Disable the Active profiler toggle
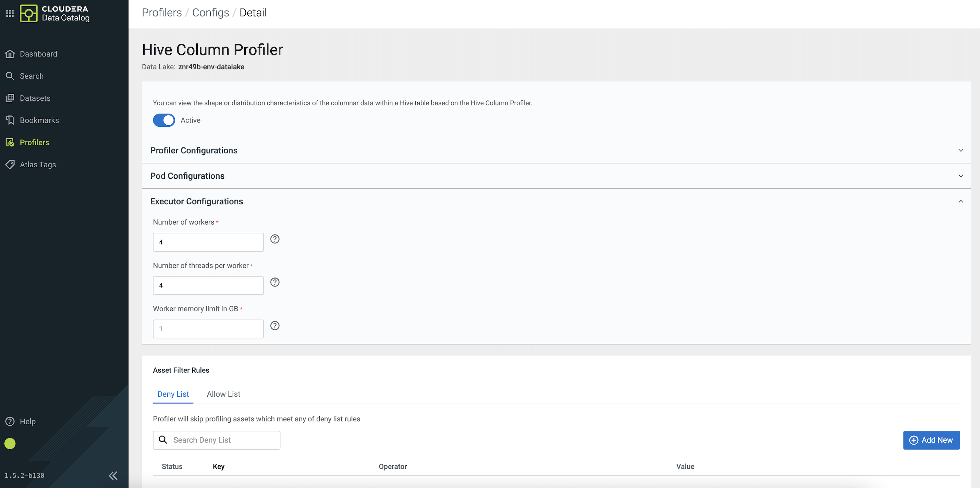 164,120
